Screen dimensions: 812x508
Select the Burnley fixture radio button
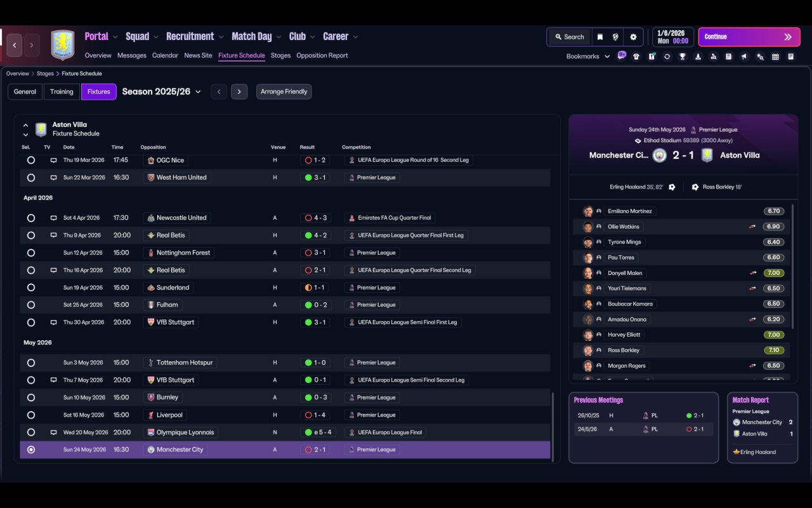point(30,398)
